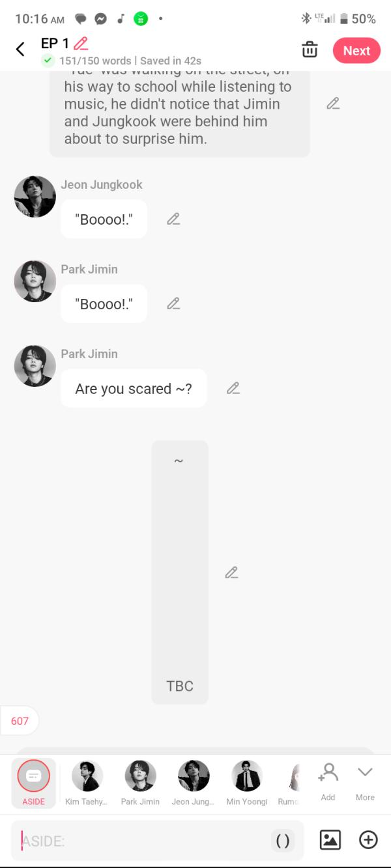The image size is (391, 868).
Task: Edit the TBC aside block
Action: click(x=231, y=572)
